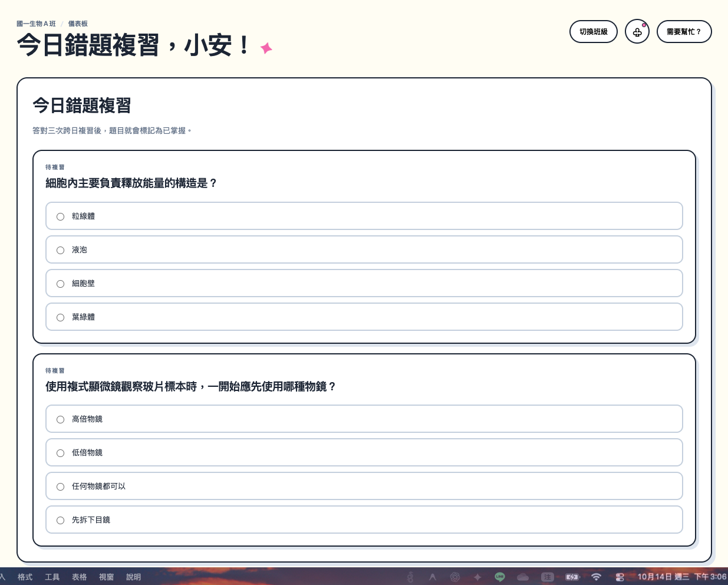Open the 視窗 menu in the menu bar
Screen dimensions: 728x585
[107, 577]
